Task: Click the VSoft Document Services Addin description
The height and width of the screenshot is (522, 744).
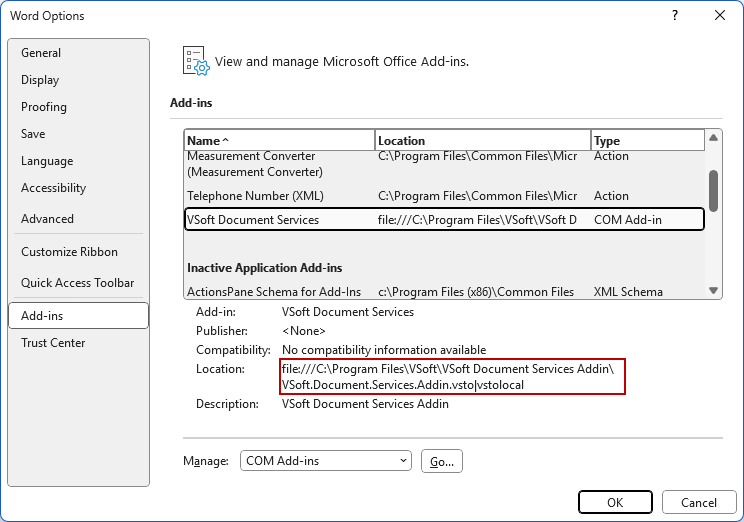Action: click(365, 404)
